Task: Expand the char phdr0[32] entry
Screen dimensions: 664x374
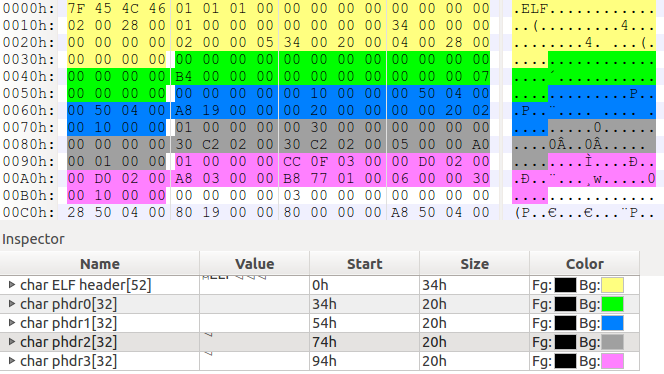Action: click(x=12, y=304)
